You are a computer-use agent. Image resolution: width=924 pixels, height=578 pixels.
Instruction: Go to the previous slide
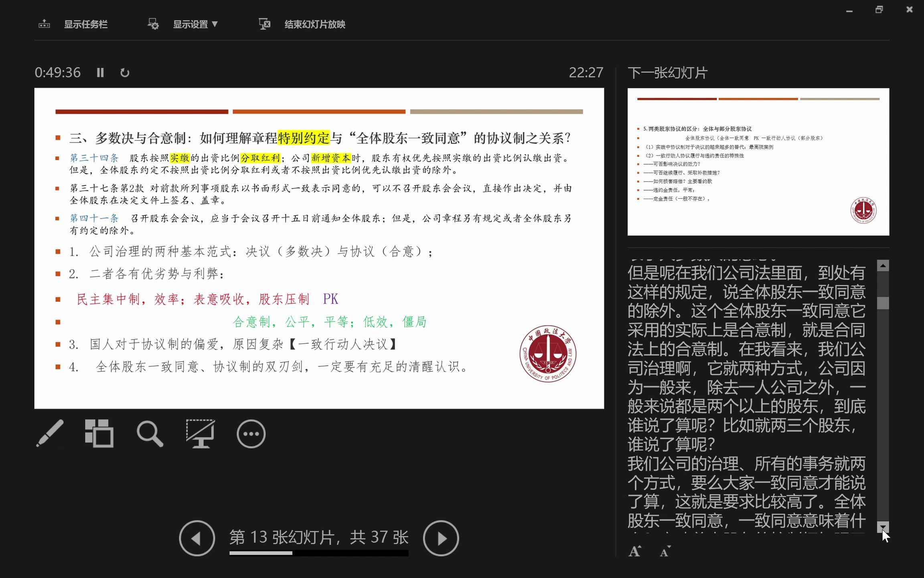pos(197,538)
